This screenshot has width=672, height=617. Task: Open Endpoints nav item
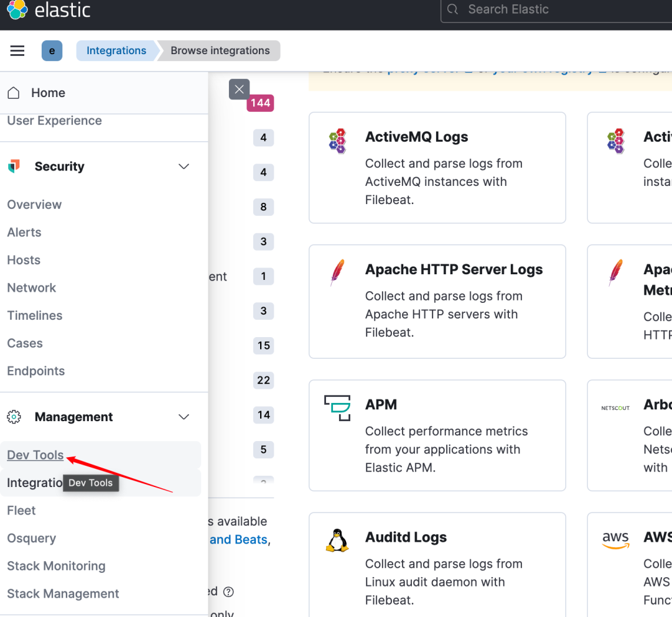36,371
